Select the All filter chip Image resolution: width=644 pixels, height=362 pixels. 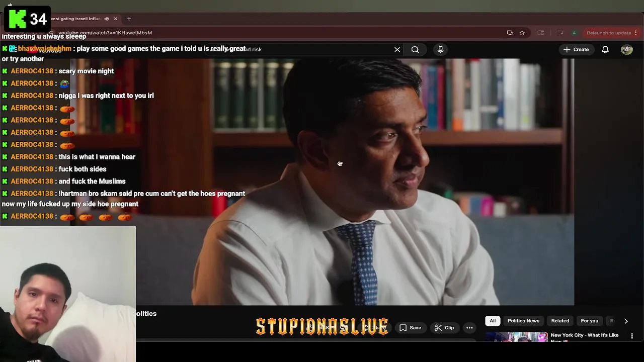pos(493,321)
